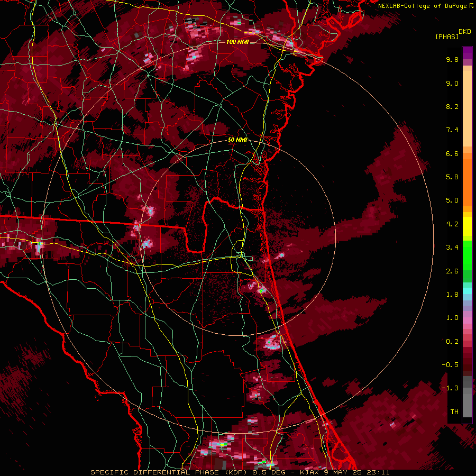Click the 100 NMI range ring label
Viewport: 476px width, 476px height.
tap(237, 42)
